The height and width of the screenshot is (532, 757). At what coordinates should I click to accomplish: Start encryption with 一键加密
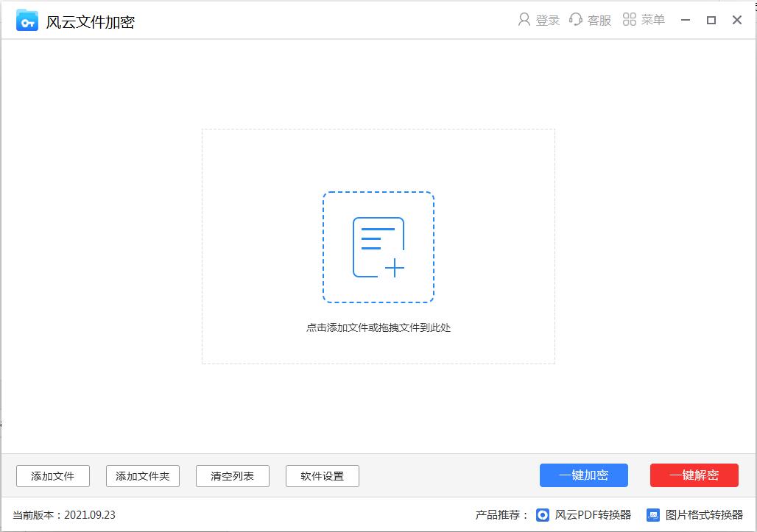tap(584, 475)
